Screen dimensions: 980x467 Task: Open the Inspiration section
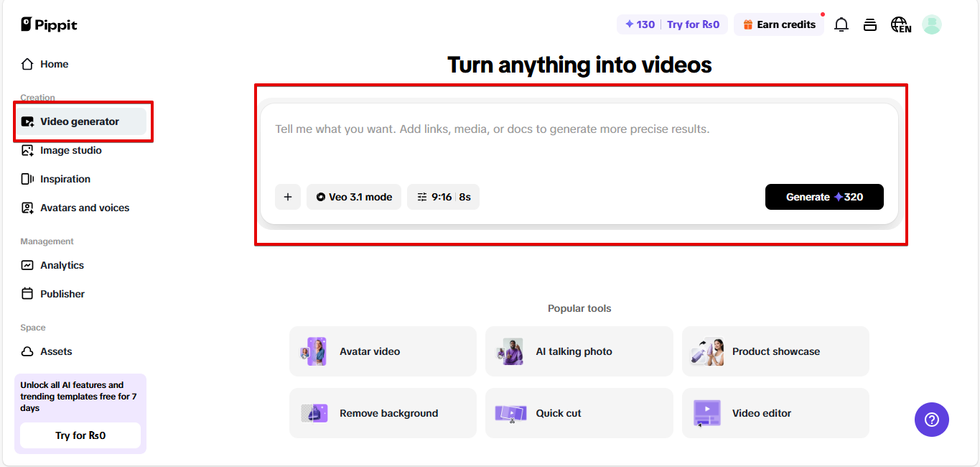[67, 179]
